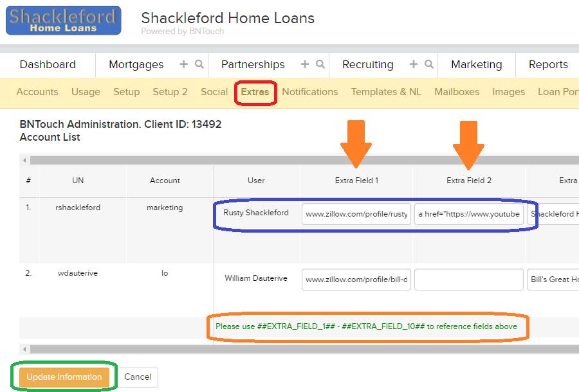Click the Account column header

coord(165,181)
